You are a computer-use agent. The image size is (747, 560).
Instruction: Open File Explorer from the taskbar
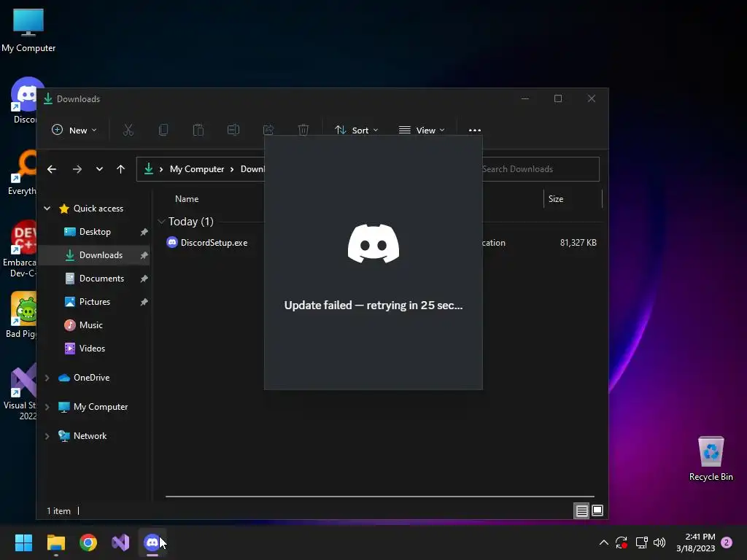coord(55,542)
